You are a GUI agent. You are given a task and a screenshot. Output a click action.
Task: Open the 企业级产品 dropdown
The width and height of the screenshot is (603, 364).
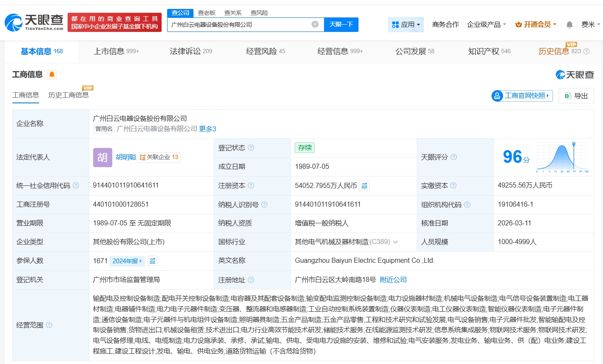486,25
